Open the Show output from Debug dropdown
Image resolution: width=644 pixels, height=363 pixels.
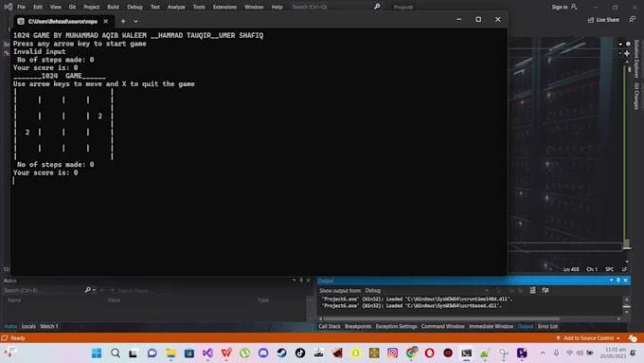tap(426, 290)
